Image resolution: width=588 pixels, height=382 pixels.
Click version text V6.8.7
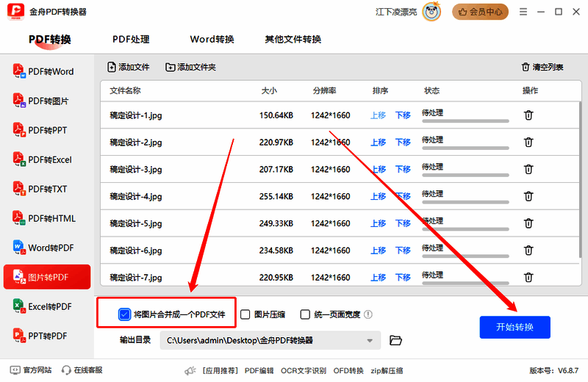(x=568, y=371)
